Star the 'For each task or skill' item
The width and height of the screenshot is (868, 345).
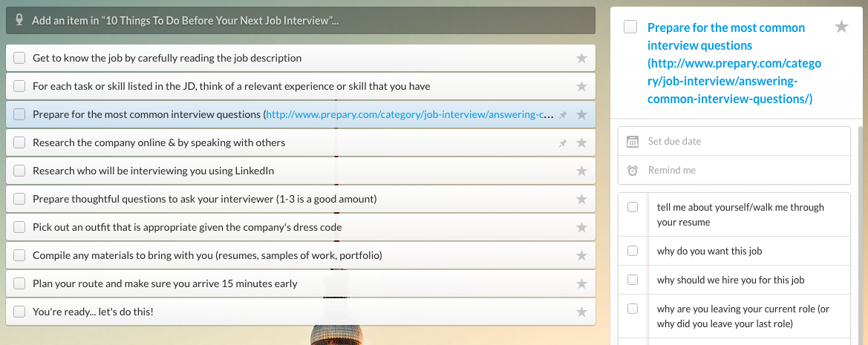(x=581, y=86)
